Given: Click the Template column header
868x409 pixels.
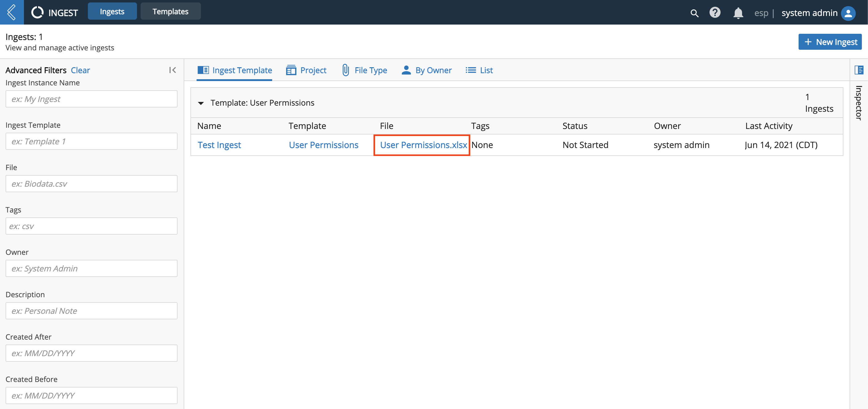Looking at the screenshot, I should (x=307, y=126).
